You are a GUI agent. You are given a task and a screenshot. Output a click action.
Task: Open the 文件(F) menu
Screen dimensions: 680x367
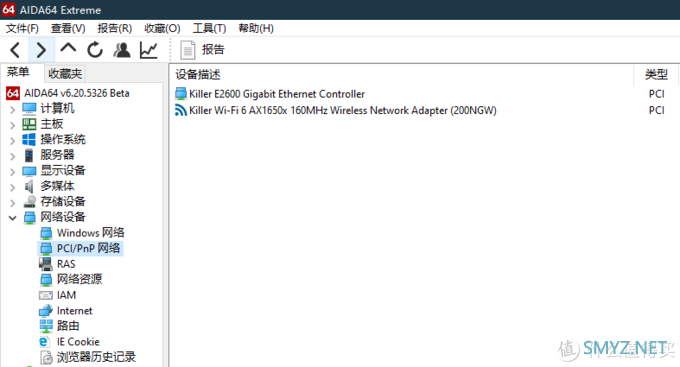point(22,28)
